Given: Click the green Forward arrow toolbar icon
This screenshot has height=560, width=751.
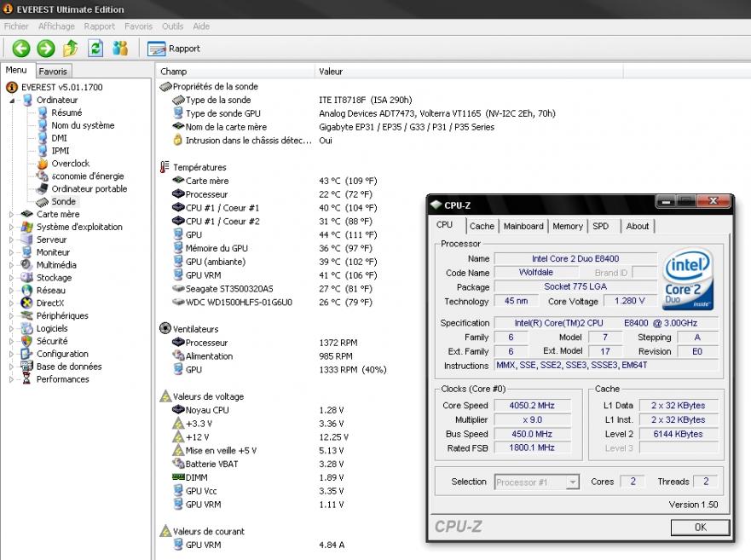Looking at the screenshot, I should point(46,49).
